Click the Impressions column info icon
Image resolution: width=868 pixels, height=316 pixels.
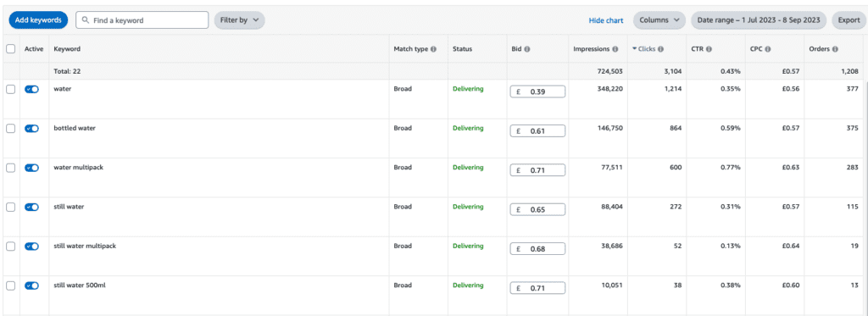(615, 49)
